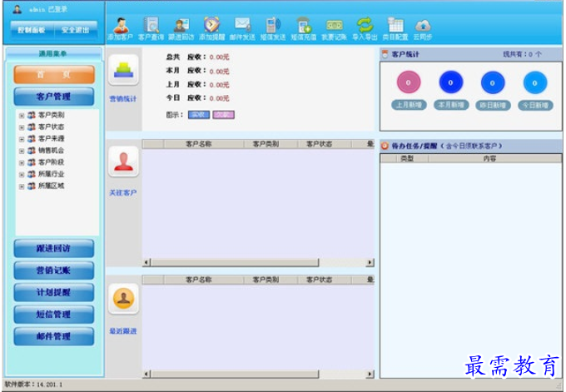Expand the 所属区域 tree node
The width and height of the screenshot is (566, 392).
[x=22, y=186]
